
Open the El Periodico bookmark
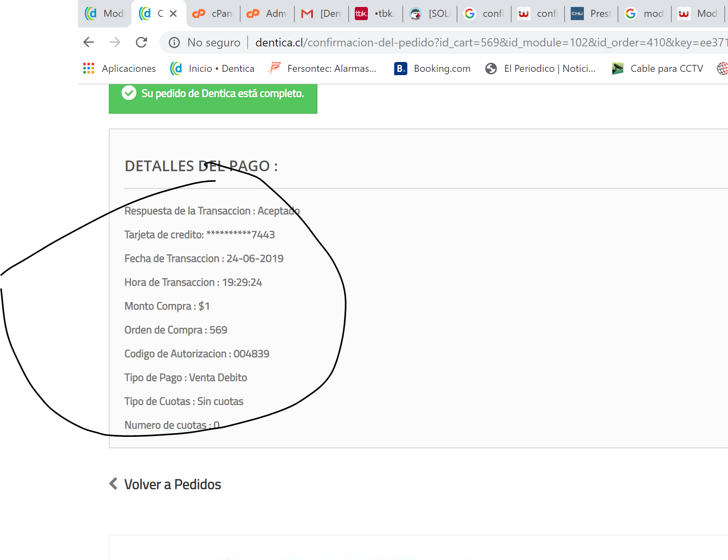(x=540, y=69)
